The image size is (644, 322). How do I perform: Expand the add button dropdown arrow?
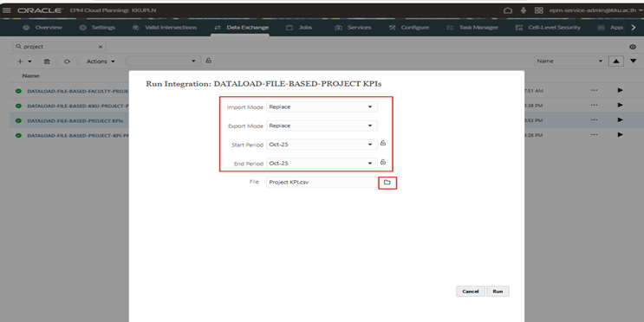pyautogui.click(x=29, y=61)
